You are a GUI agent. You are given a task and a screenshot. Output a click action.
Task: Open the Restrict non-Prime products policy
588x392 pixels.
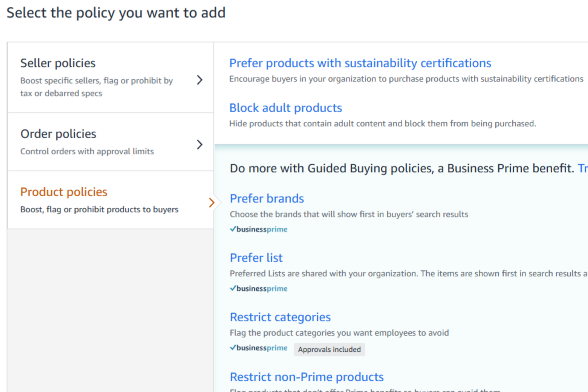pos(307,377)
